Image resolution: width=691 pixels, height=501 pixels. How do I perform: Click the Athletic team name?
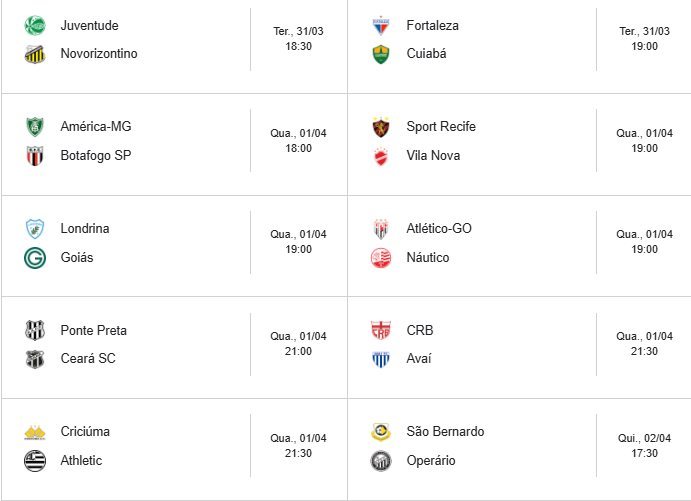click(81, 461)
